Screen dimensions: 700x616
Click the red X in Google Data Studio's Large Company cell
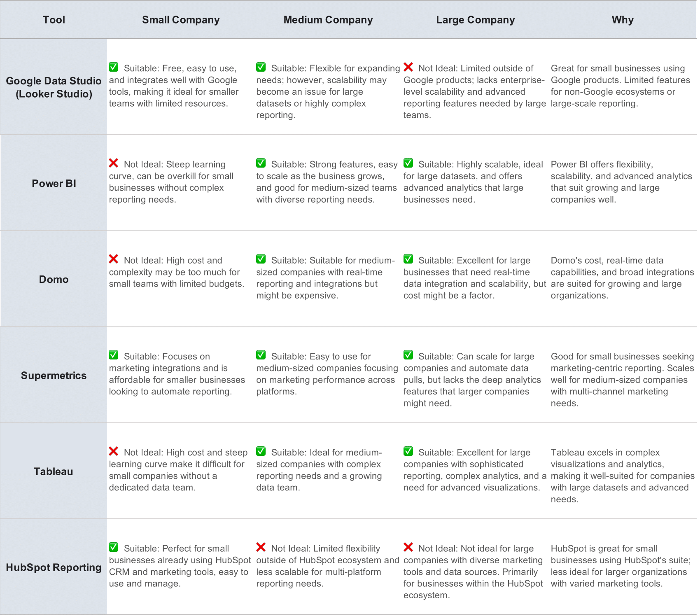click(x=408, y=67)
